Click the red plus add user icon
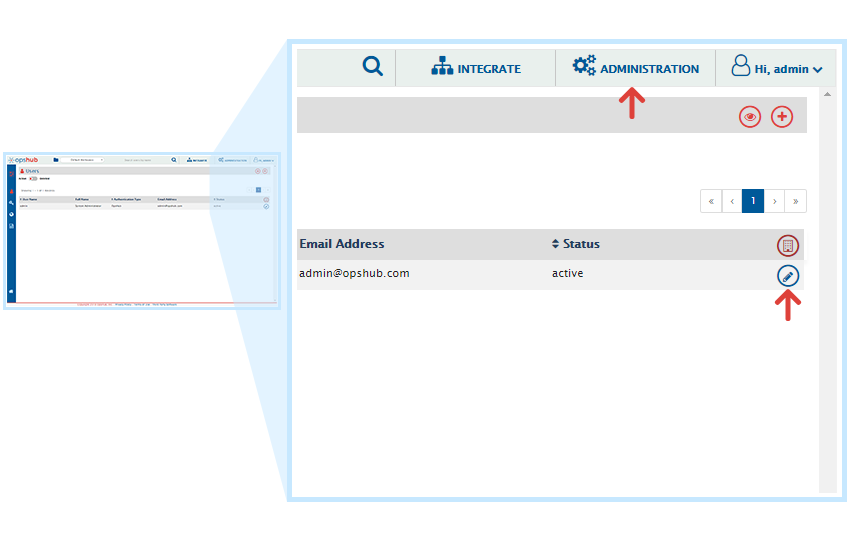850x546 pixels. click(x=782, y=117)
